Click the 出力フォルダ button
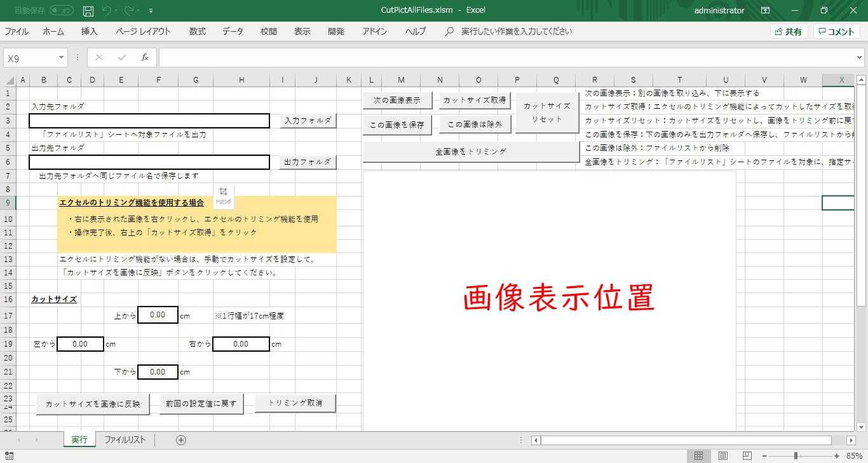Screen dimensions: 868x463 pos(308,162)
